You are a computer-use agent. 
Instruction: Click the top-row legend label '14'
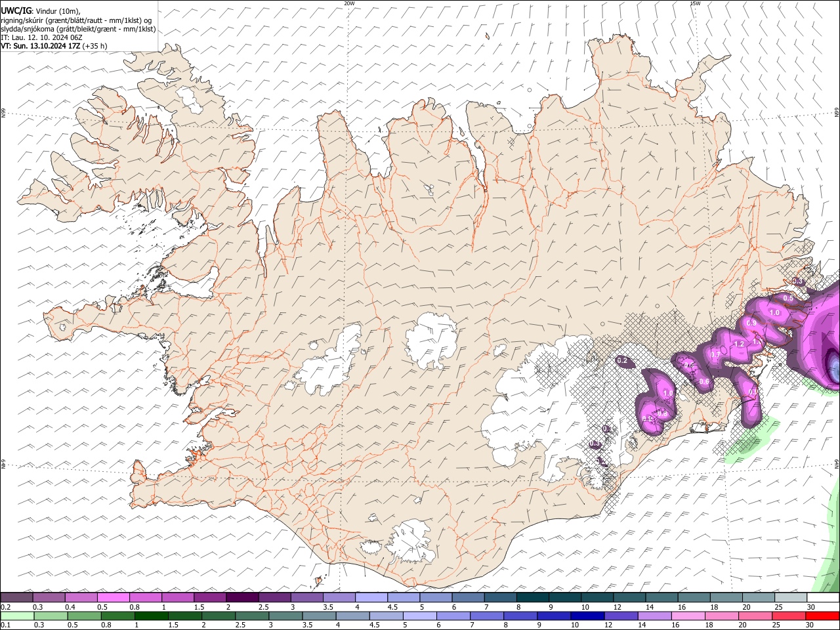(649, 607)
